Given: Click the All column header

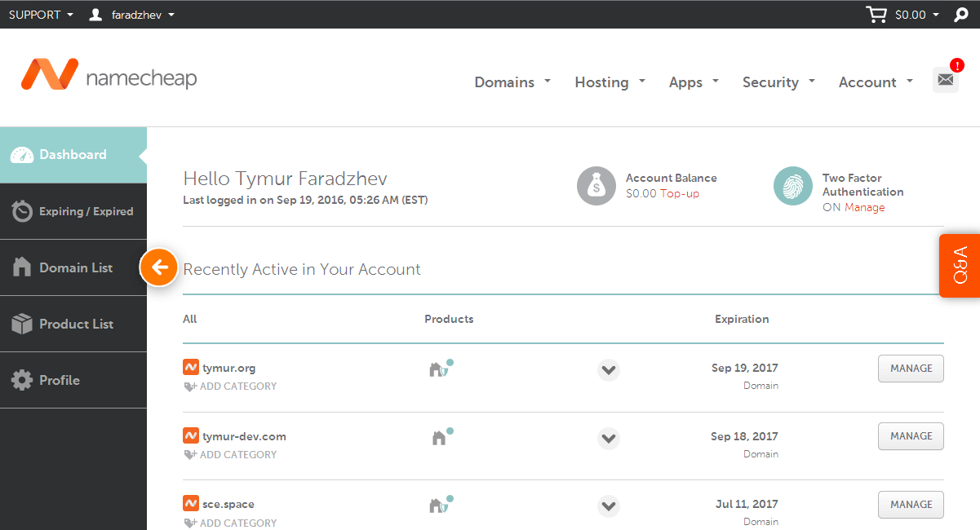Looking at the screenshot, I should click(190, 319).
